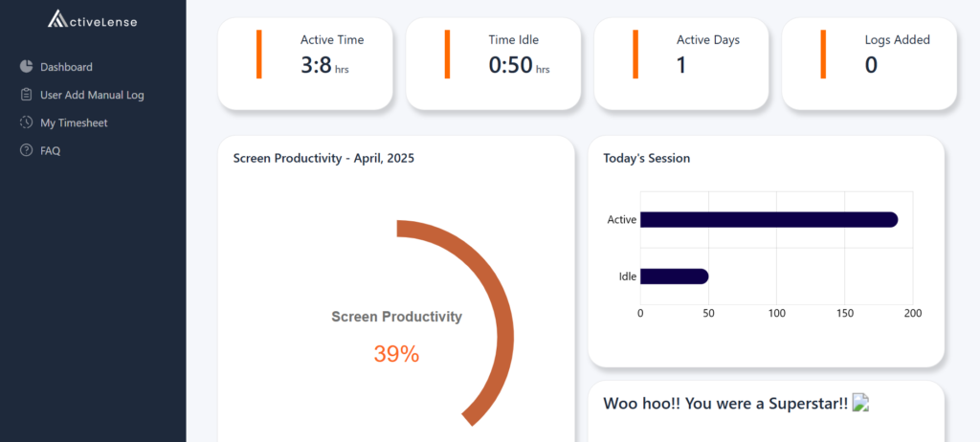980x442 pixels.
Task: Click the broken image icon after Superstar
Action: pyautogui.click(x=860, y=404)
